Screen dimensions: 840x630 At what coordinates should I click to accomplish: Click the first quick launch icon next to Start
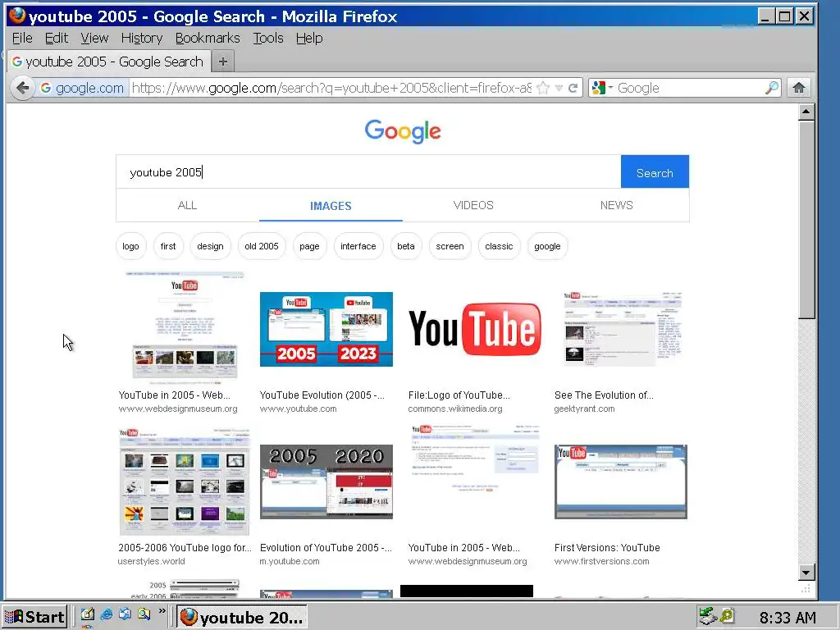click(87, 614)
